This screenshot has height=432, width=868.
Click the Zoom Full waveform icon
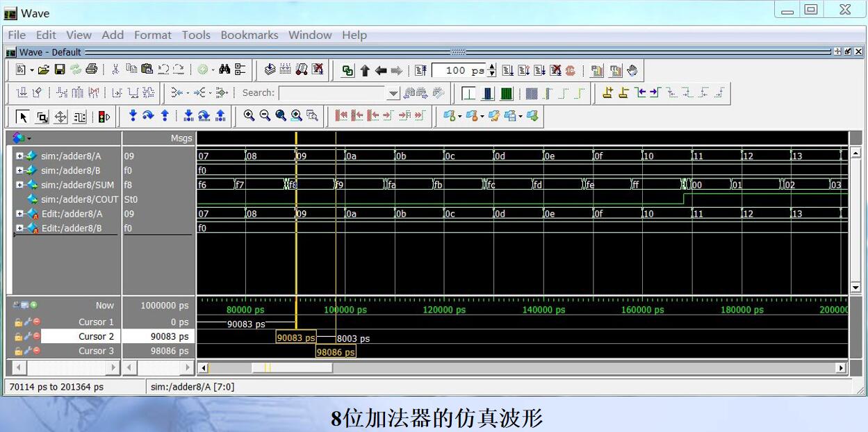pyautogui.click(x=279, y=116)
